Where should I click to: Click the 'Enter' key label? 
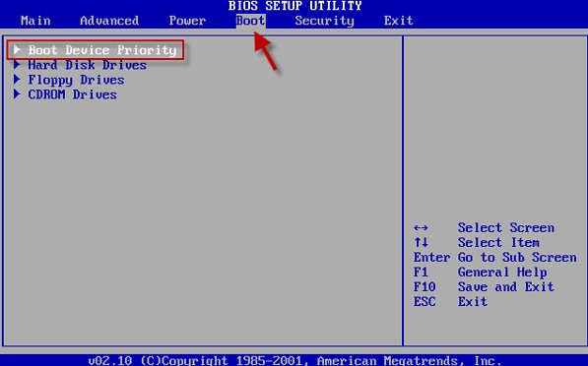[431, 258]
